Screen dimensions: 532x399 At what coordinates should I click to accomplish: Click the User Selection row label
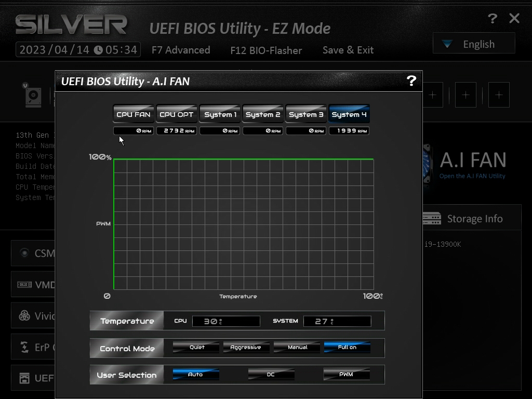click(x=127, y=375)
